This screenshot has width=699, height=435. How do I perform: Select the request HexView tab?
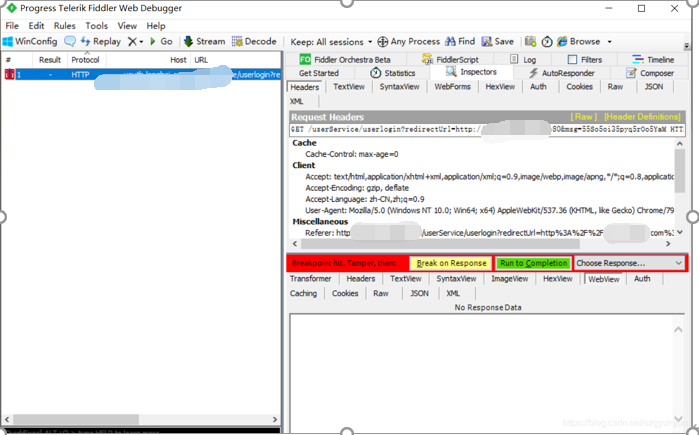[x=500, y=87]
